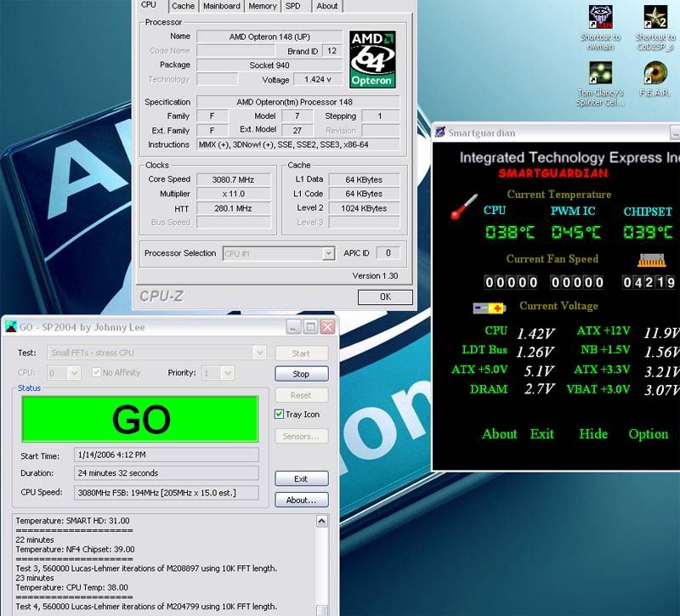680x616 pixels.
Task: Click the Test 4 Lucas-Lehmer log line
Action: tap(146, 607)
